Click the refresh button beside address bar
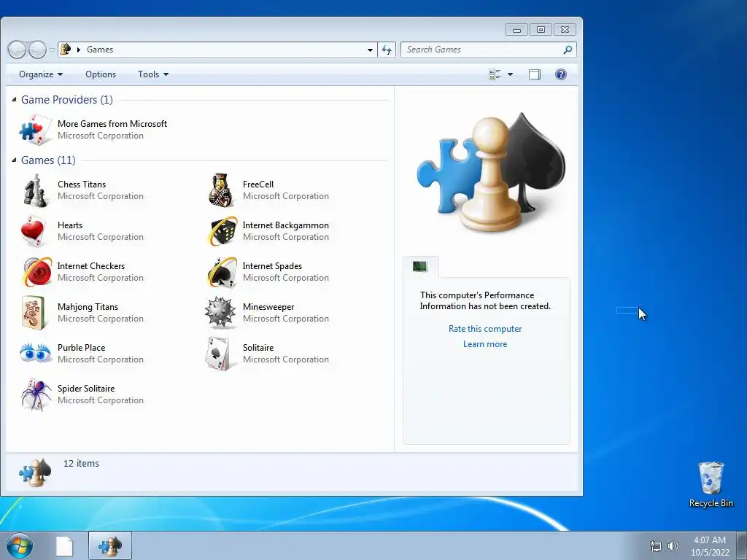This screenshot has height=560, width=747. (x=387, y=50)
